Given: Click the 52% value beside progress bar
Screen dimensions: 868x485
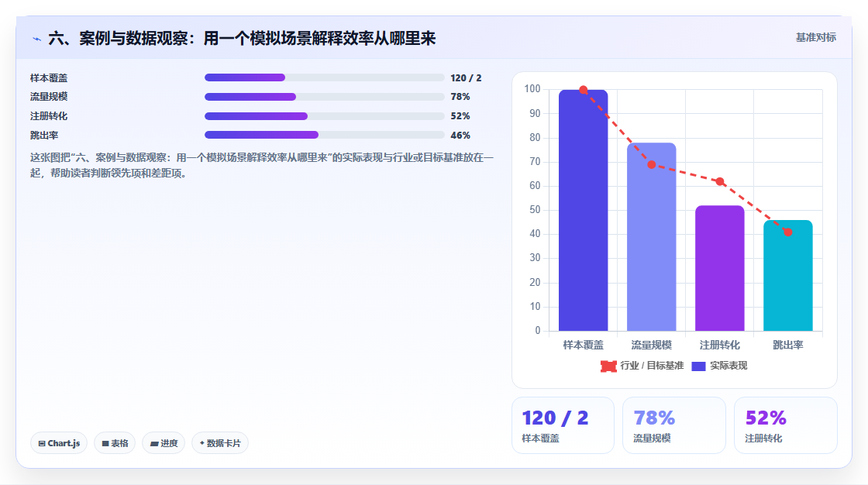Looking at the screenshot, I should 460,116.
